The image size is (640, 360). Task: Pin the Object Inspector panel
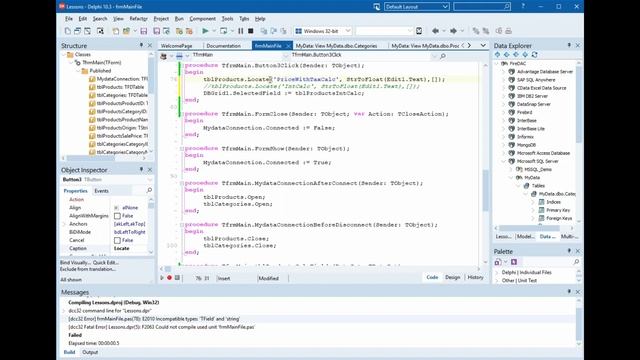click(142, 169)
